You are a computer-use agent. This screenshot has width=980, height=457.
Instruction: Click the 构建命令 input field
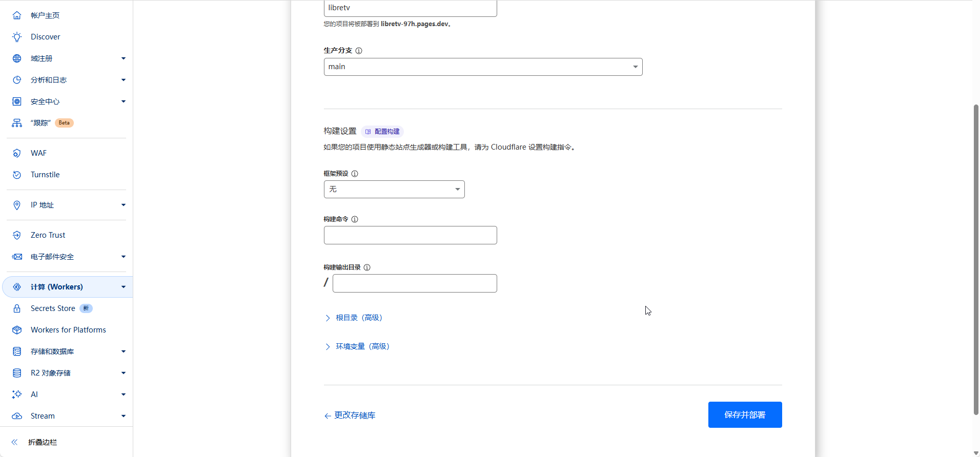[x=410, y=235]
